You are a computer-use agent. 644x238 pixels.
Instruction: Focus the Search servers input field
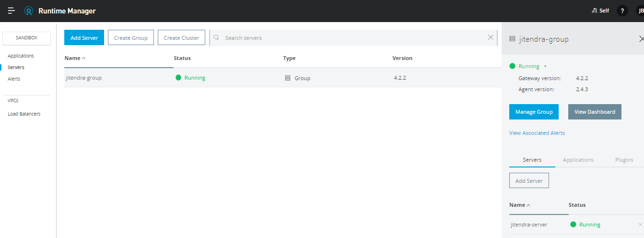click(352, 37)
